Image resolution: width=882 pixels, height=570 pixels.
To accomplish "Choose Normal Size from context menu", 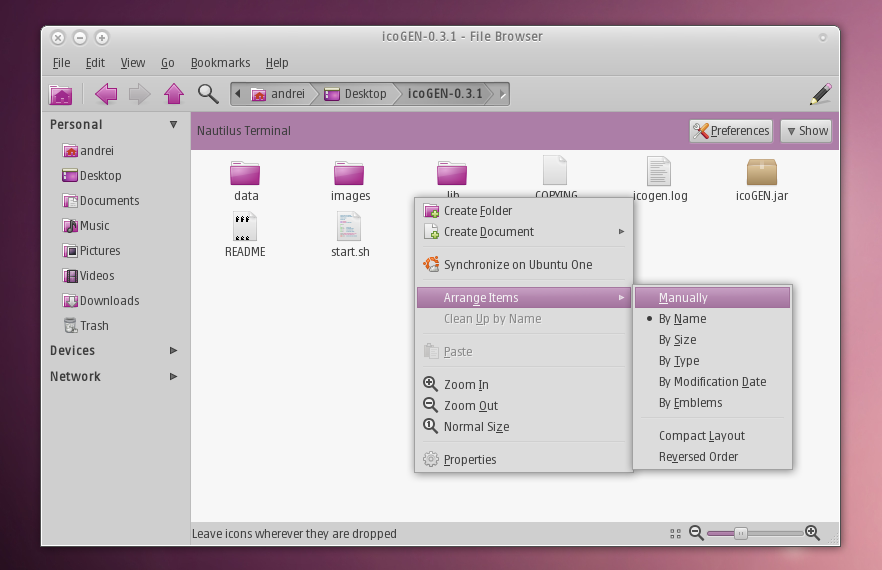I will click(524, 427).
